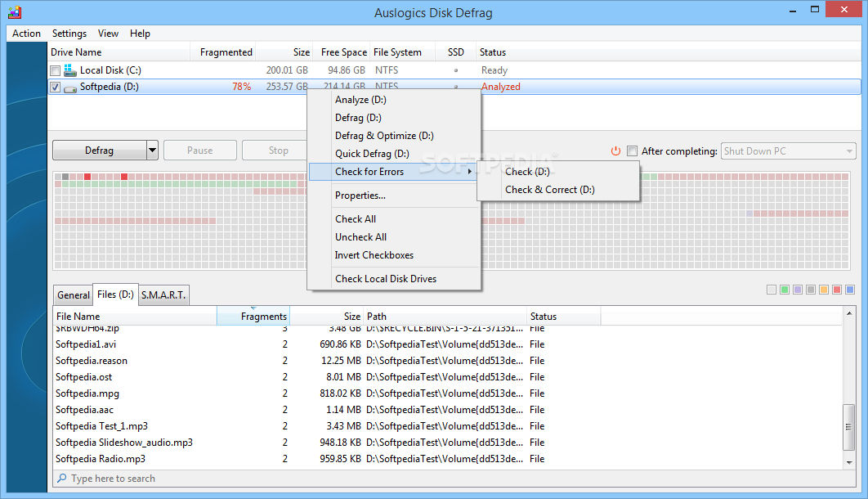Sort file list by Path column header

445,317
